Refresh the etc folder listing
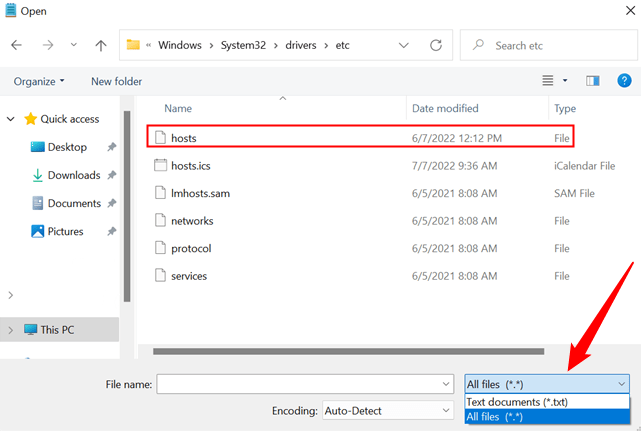Screen dimensions: 641x431 (436, 46)
